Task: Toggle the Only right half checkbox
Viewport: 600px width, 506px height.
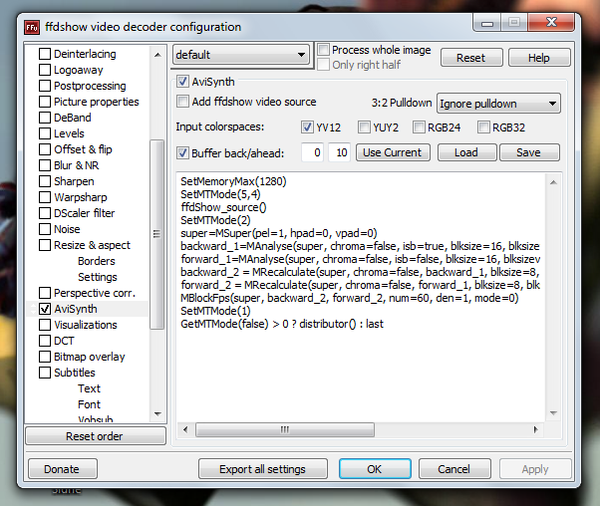Action: pyautogui.click(x=324, y=65)
